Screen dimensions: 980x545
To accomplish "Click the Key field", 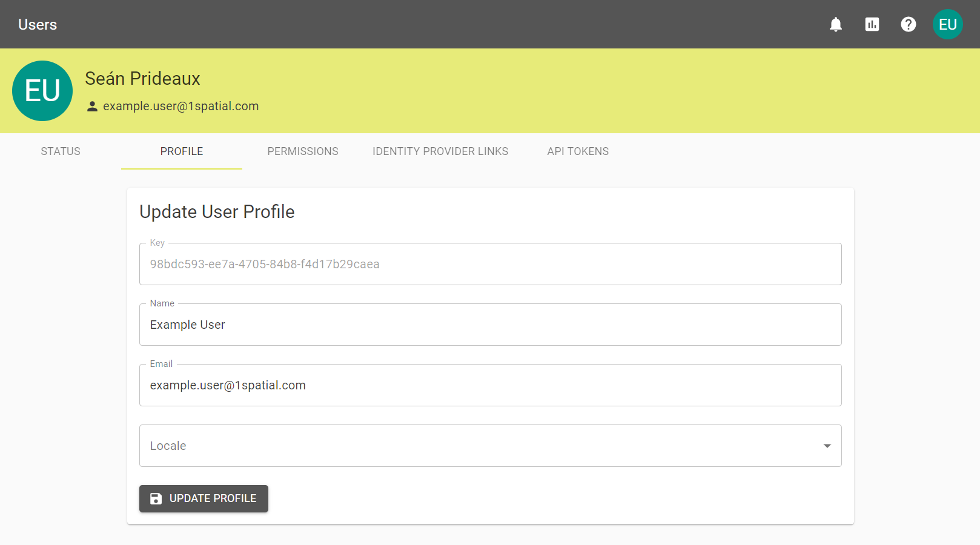I will 491,264.
